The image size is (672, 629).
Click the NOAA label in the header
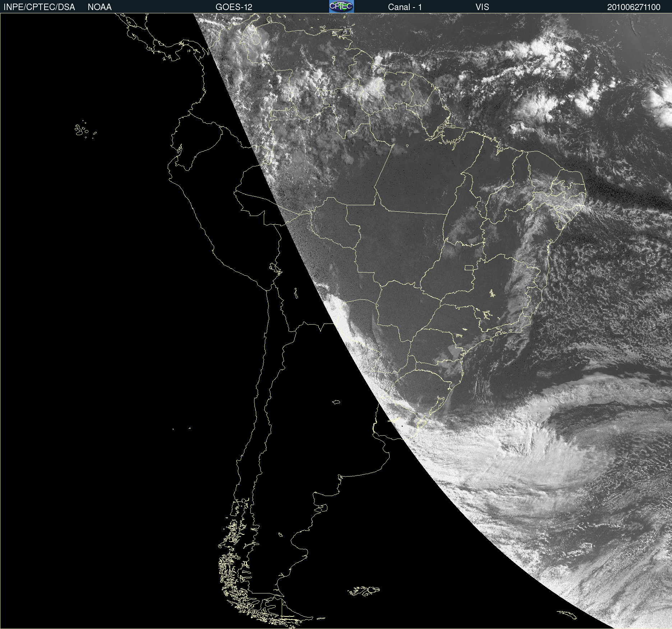coord(100,7)
